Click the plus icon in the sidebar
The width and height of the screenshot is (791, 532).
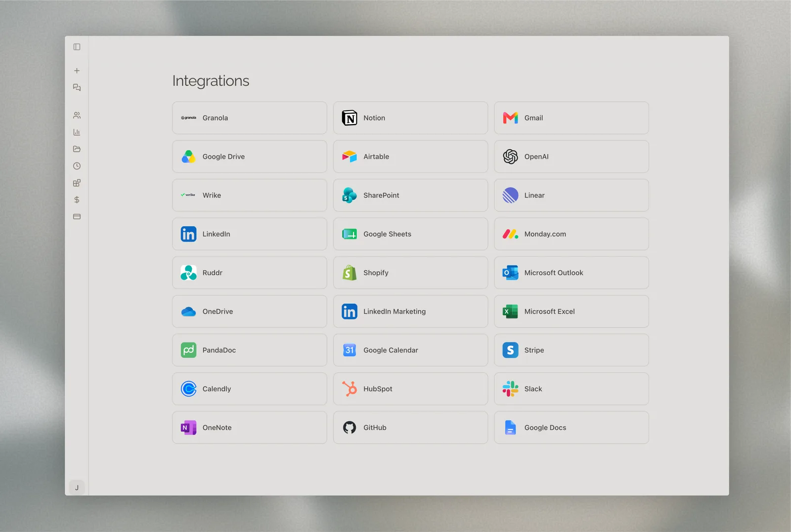click(77, 71)
